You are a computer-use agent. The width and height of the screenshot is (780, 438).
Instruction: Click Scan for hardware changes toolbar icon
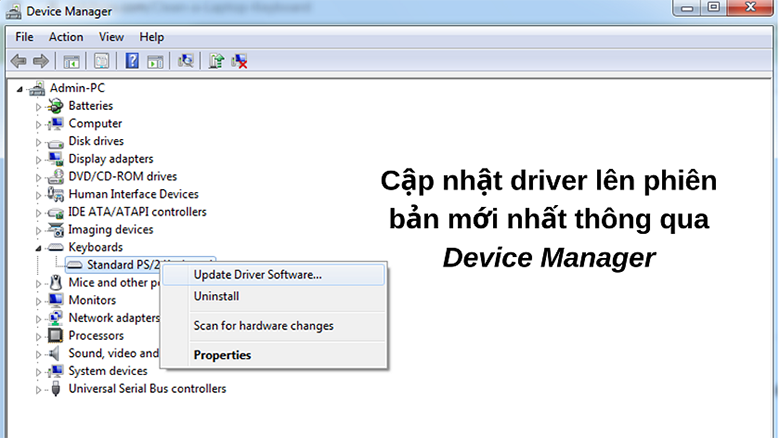[185, 61]
